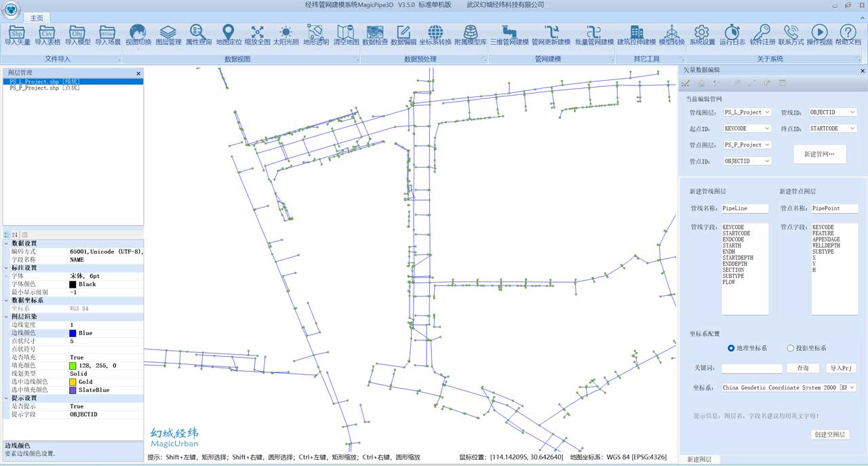Click the 新建管网 button
The height and width of the screenshot is (466, 868).
coord(819,155)
